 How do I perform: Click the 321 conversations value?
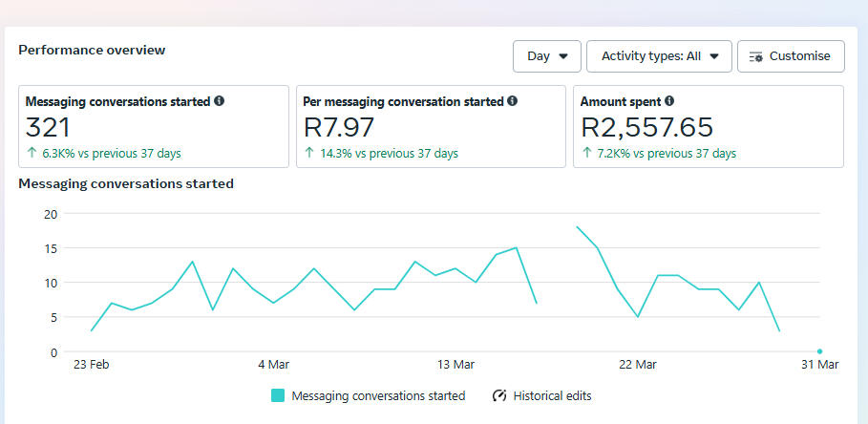tap(48, 127)
